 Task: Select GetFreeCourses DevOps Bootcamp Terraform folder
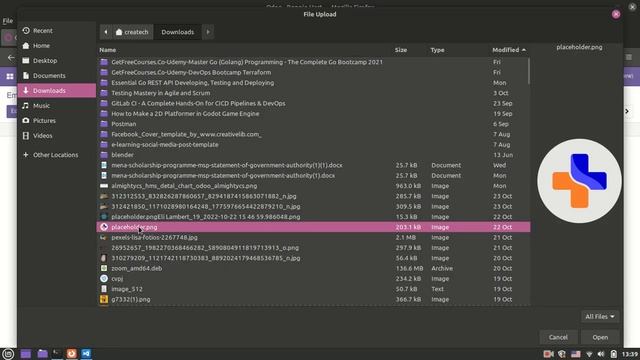click(313, 72)
